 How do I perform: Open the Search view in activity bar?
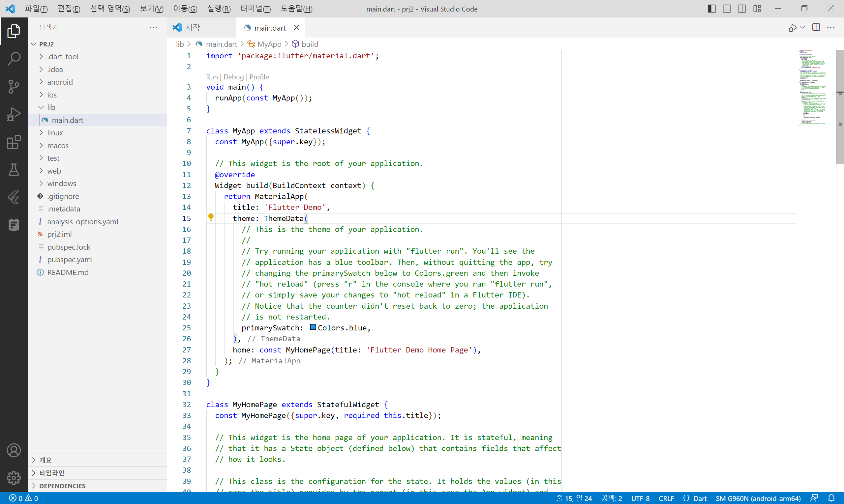click(14, 59)
